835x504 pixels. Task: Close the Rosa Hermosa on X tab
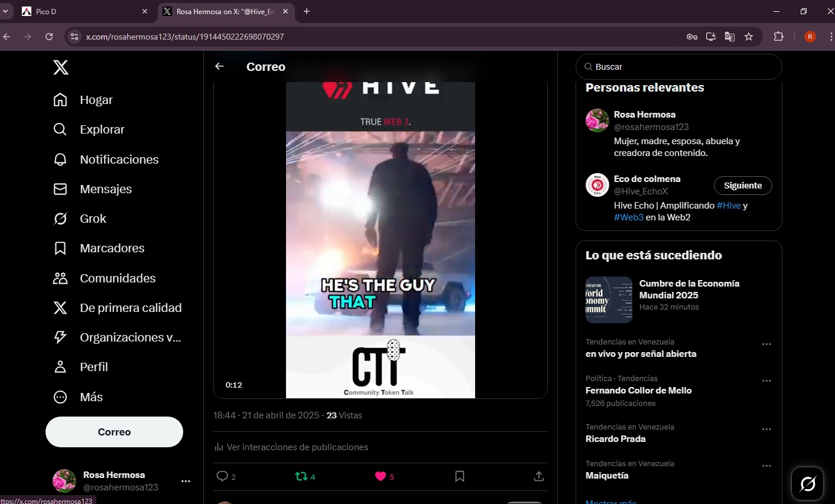tap(285, 11)
